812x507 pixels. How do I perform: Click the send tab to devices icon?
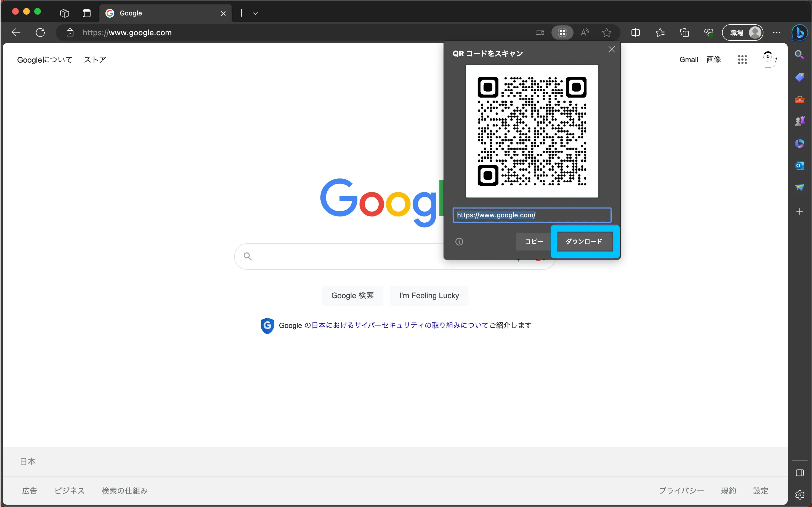coord(540,33)
